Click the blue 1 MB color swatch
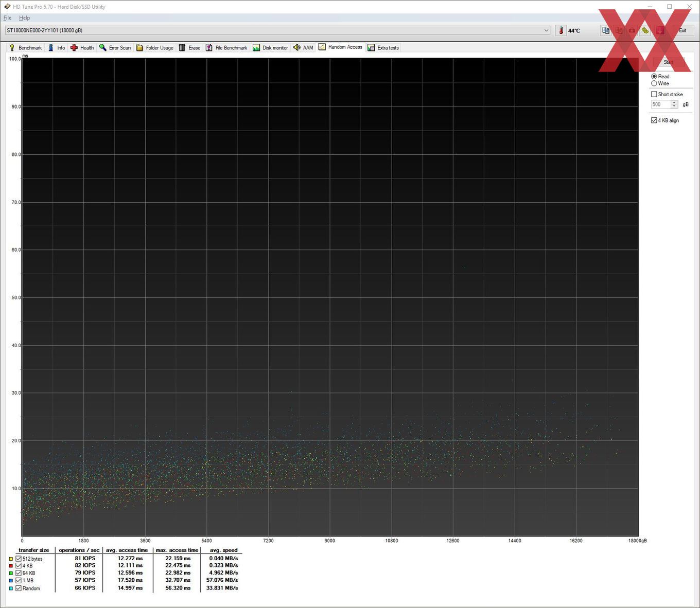The height and width of the screenshot is (608, 700). point(11,581)
